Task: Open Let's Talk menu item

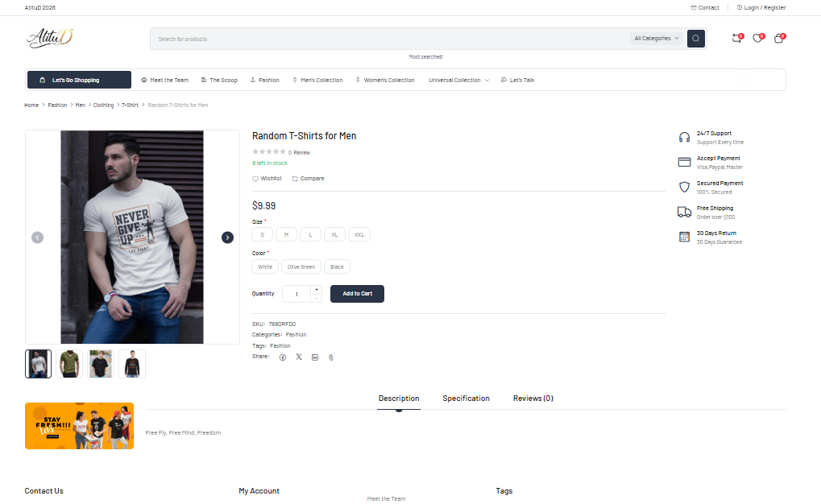Action: 518,80
